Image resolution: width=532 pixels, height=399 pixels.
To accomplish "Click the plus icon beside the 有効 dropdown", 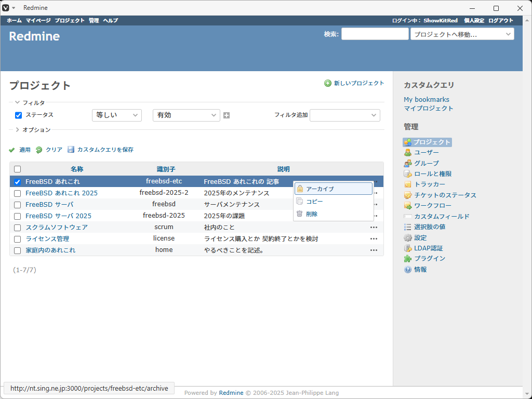I will [x=227, y=115].
